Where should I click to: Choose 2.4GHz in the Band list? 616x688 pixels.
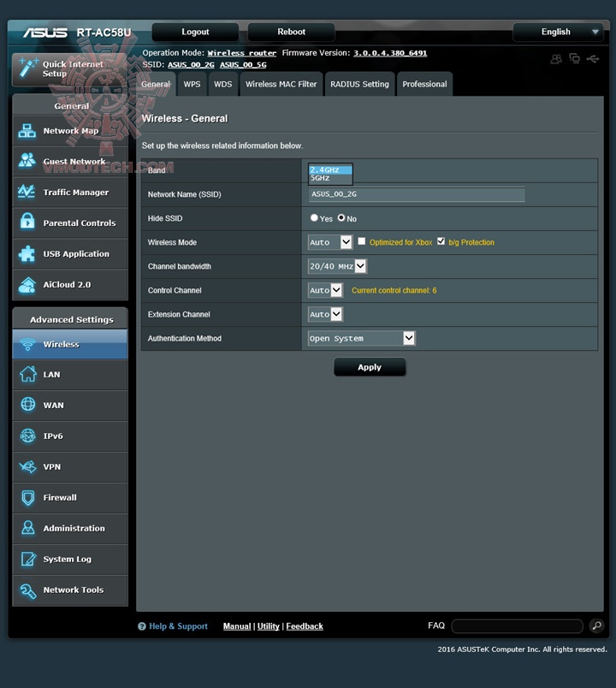coord(330,169)
